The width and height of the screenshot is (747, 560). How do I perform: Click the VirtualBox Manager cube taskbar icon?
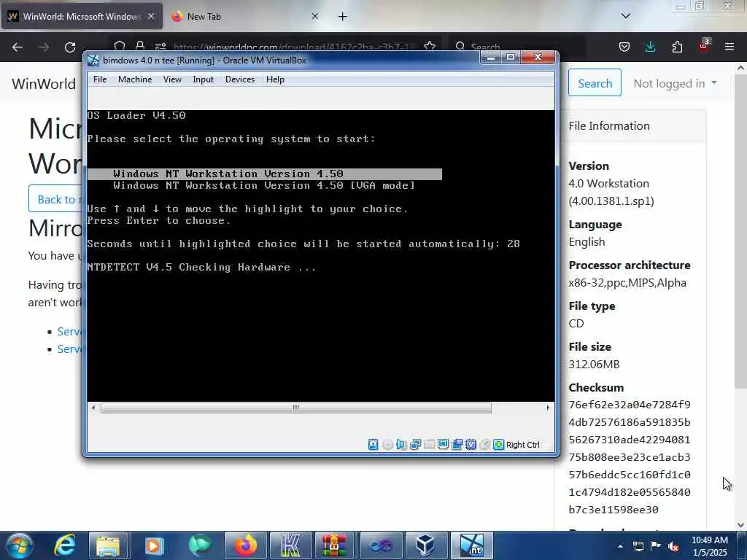[x=425, y=545]
